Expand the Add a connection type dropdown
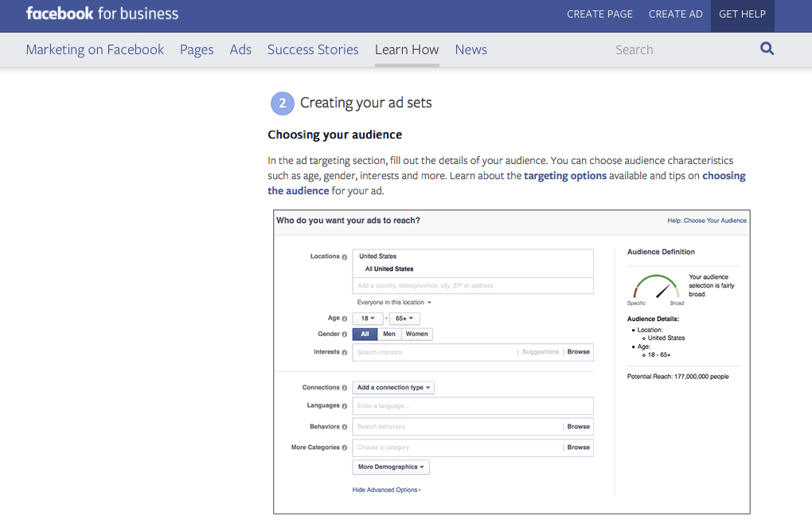 click(x=393, y=388)
